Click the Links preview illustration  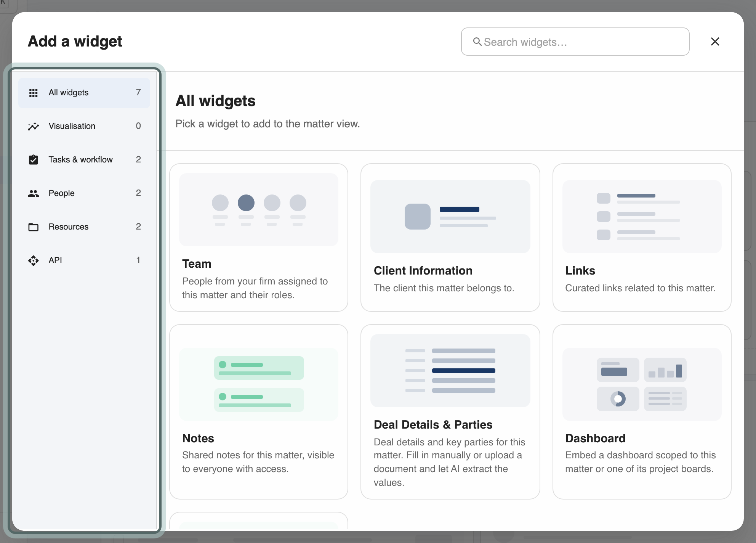pyautogui.click(x=642, y=217)
